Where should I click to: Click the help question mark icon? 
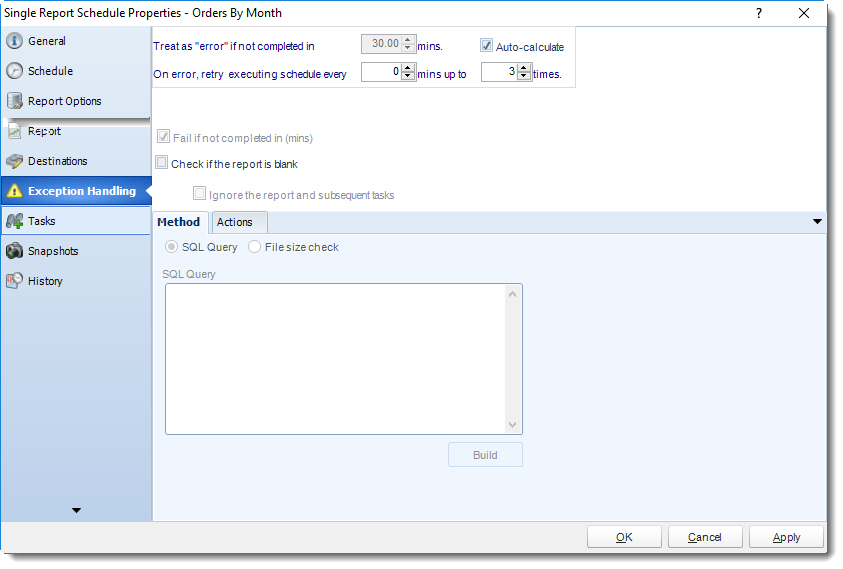(759, 13)
